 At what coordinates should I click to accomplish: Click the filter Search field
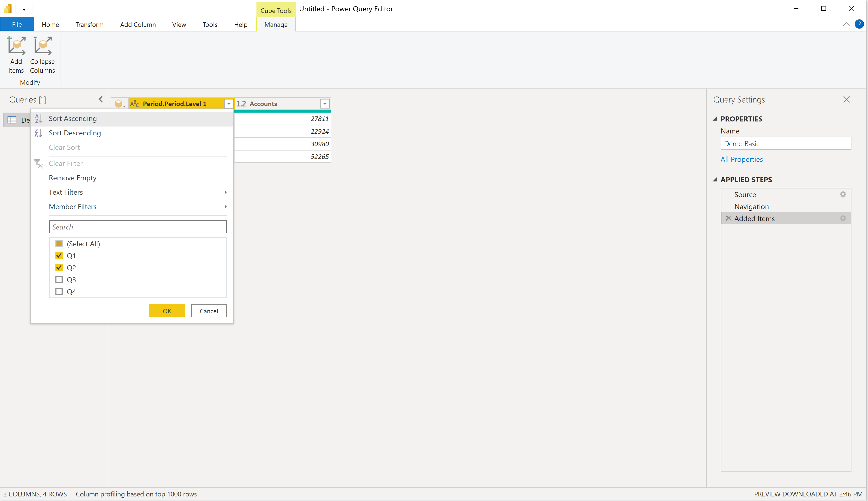[x=137, y=227]
